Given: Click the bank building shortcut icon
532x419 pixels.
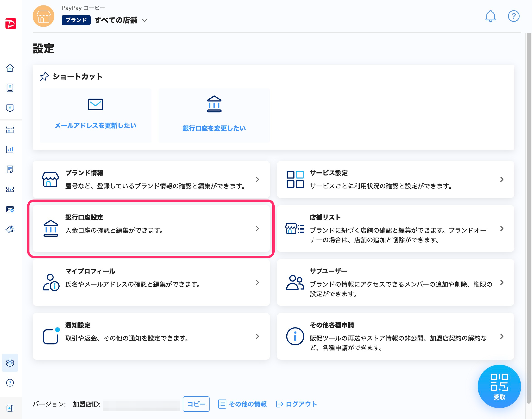Looking at the screenshot, I should tap(214, 104).
